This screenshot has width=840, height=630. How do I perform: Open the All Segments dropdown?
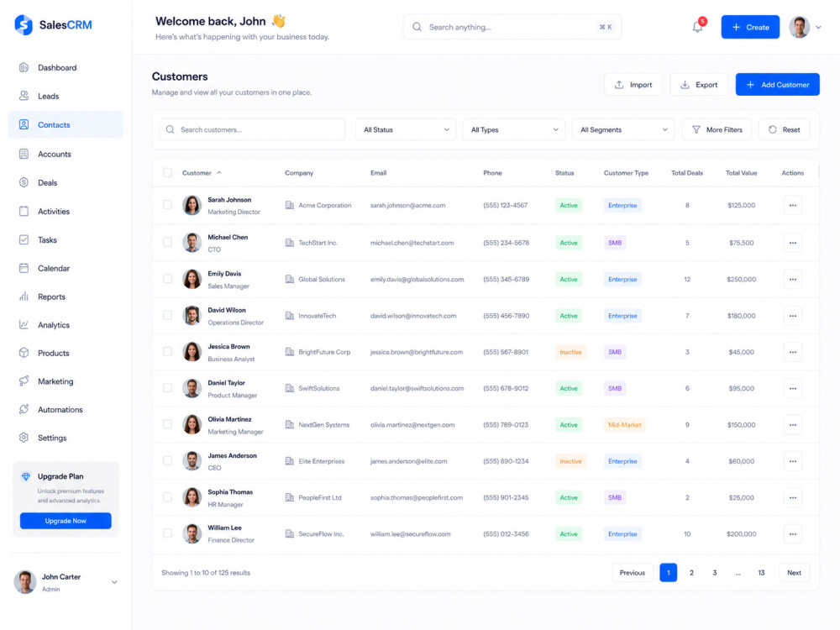[623, 129]
